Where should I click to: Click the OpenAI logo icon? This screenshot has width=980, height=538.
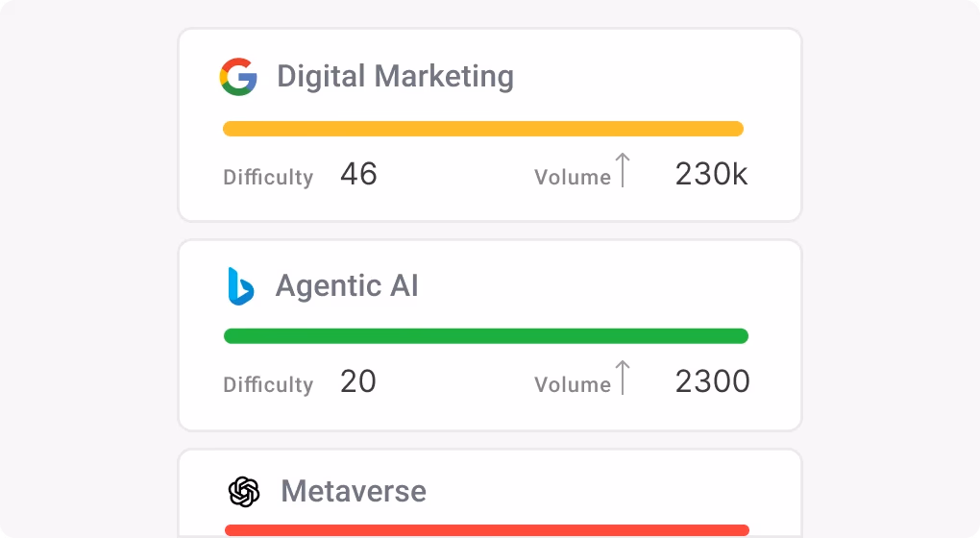[x=244, y=492]
